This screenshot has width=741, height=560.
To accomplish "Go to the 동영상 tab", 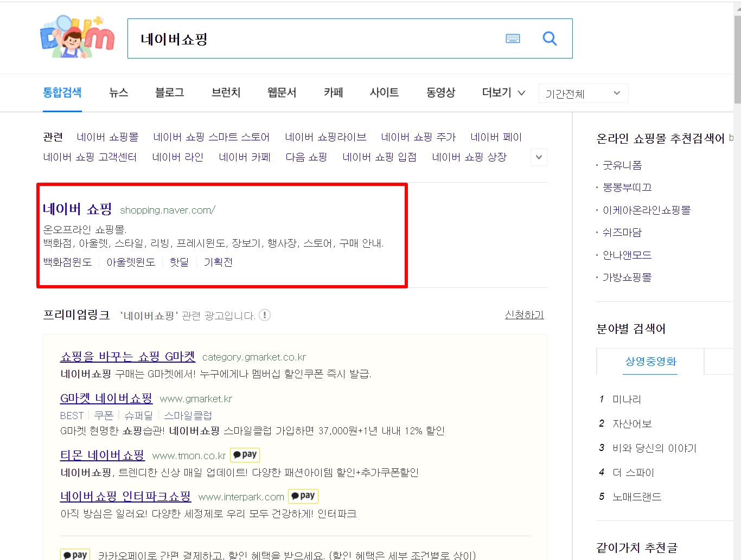I will (x=440, y=93).
